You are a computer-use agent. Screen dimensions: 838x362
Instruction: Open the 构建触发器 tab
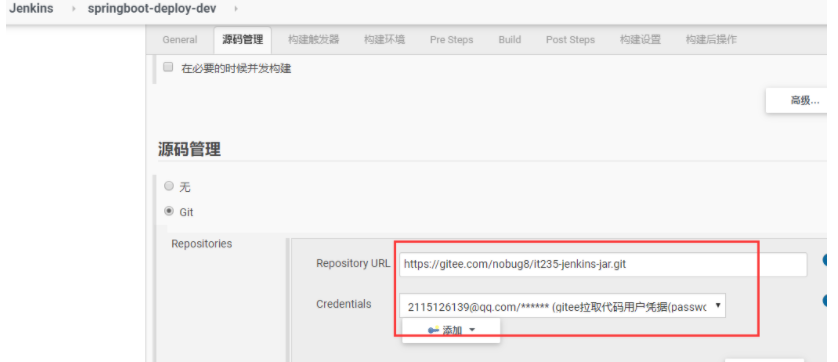tap(313, 40)
